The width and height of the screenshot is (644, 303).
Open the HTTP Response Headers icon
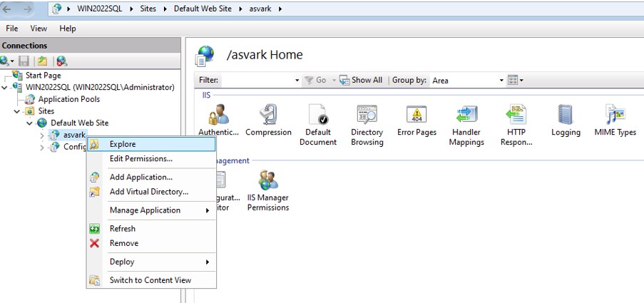tap(516, 115)
